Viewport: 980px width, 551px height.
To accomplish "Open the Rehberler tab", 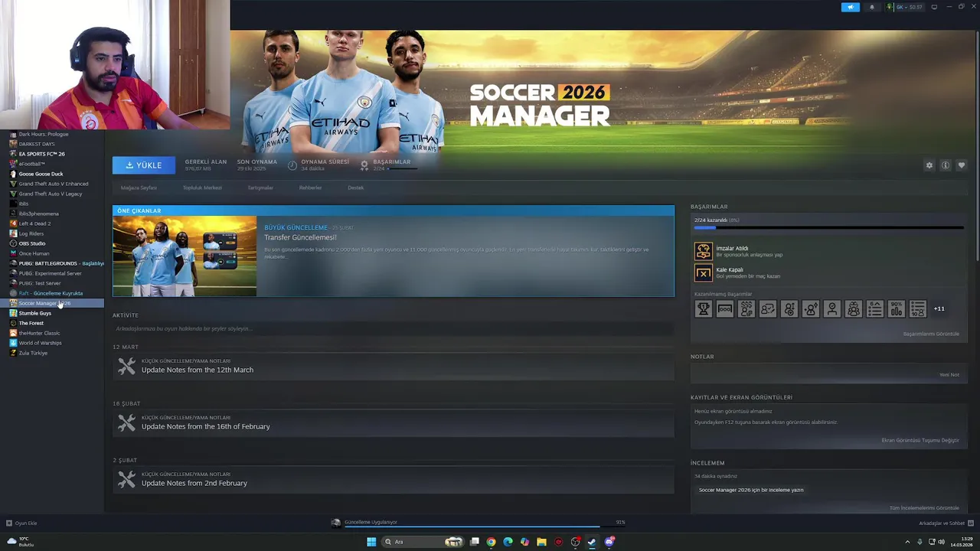I will (x=310, y=187).
